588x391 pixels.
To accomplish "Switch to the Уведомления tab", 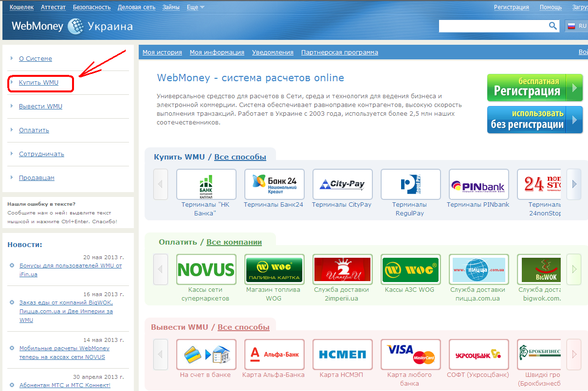I will click(273, 53).
